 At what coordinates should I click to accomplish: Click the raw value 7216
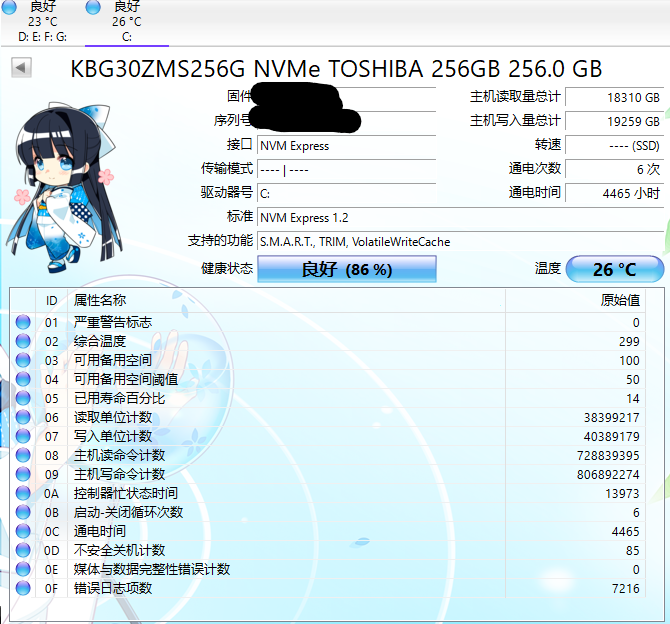pyautogui.click(x=626, y=589)
